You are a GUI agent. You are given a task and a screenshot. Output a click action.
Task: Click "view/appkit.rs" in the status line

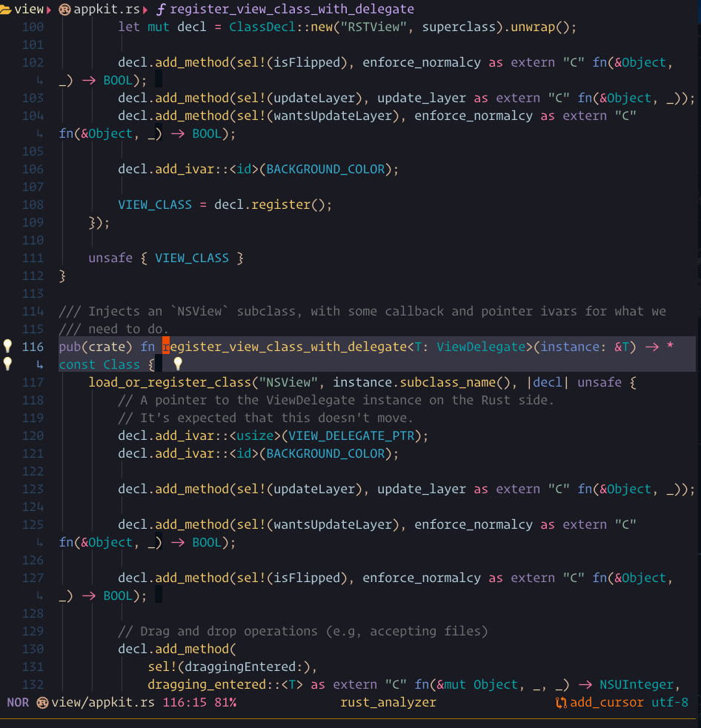[x=103, y=703]
